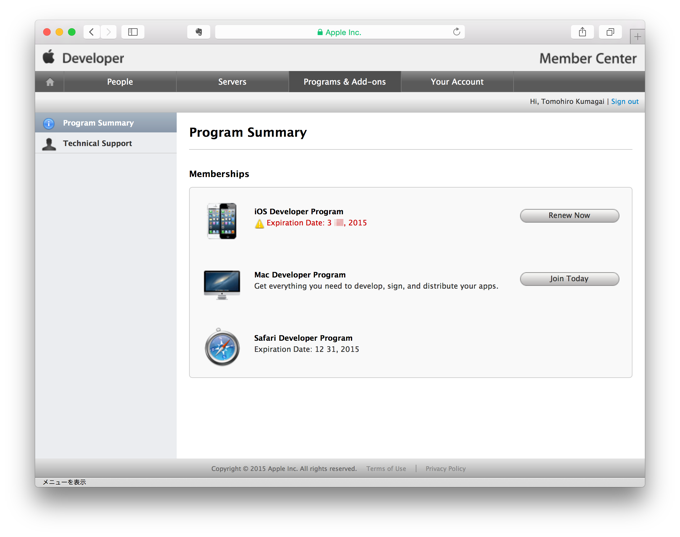
Task: Close the Safari window
Action: click(47, 32)
